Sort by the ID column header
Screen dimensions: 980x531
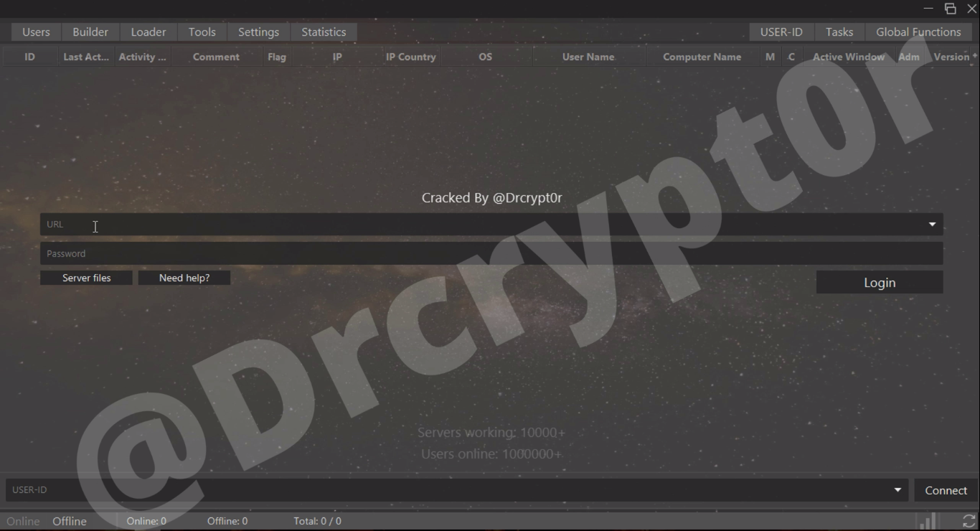pyautogui.click(x=29, y=57)
